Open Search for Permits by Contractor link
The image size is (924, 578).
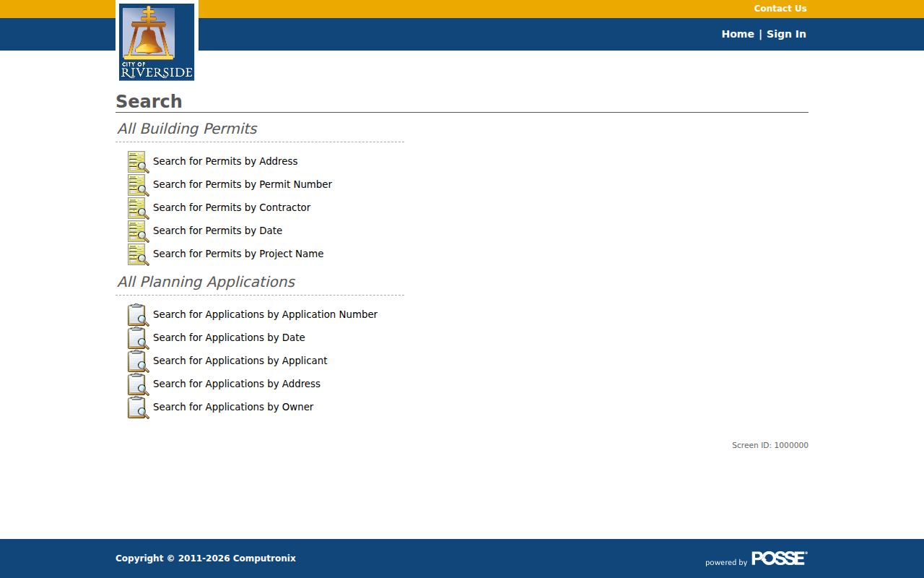232,207
